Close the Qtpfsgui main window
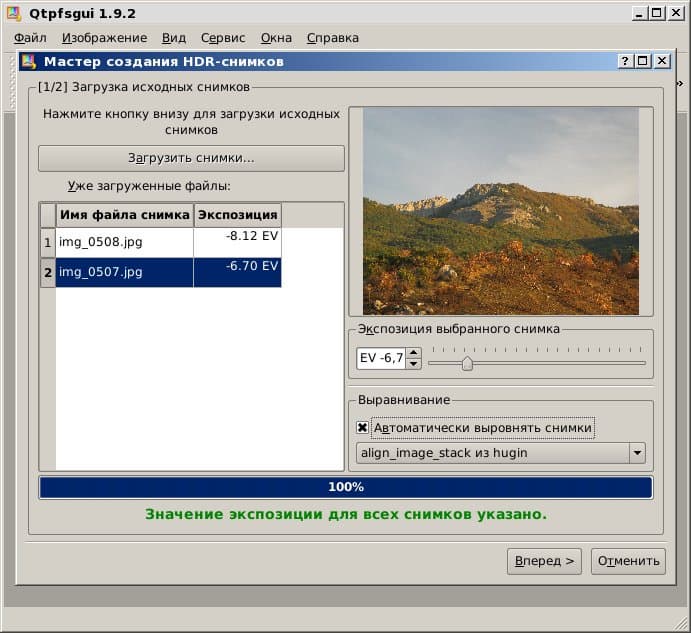Viewport: 691px width, 633px height. 676,13
